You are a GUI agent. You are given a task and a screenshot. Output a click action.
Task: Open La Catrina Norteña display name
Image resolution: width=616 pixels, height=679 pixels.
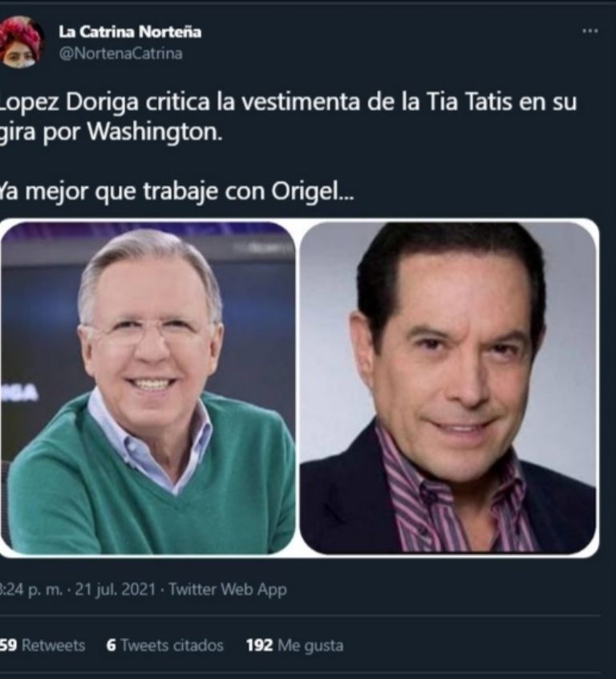coord(130,31)
